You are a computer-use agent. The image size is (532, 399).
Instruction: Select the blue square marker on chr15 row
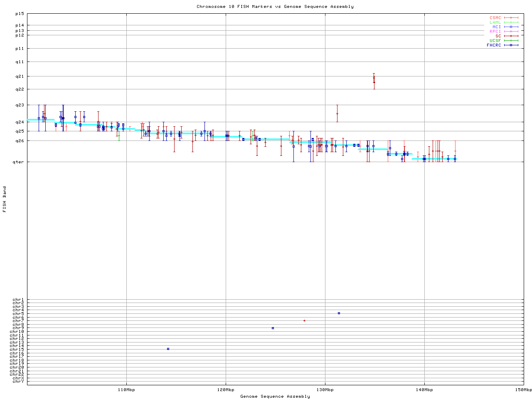click(x=168, y=349)
